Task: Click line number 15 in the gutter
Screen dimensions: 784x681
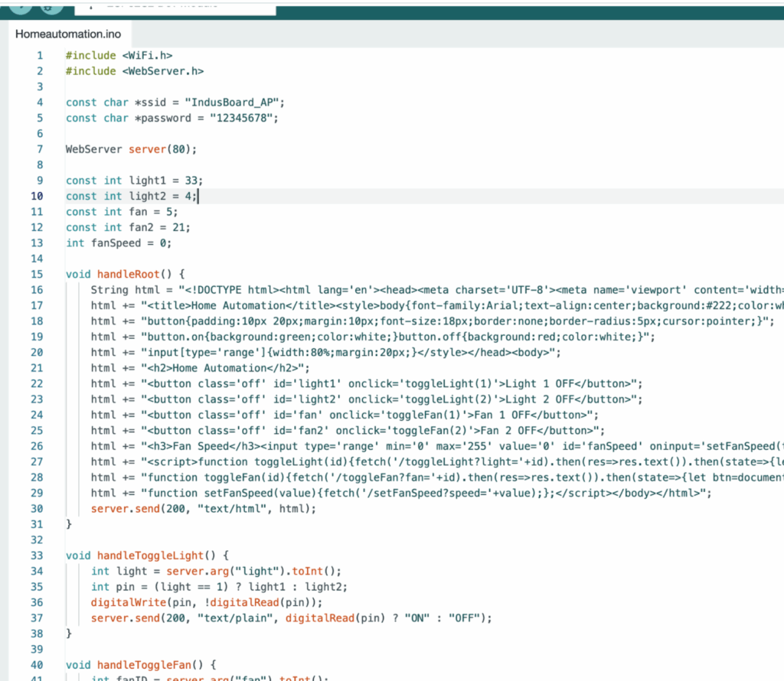Action: click(37, 274)
